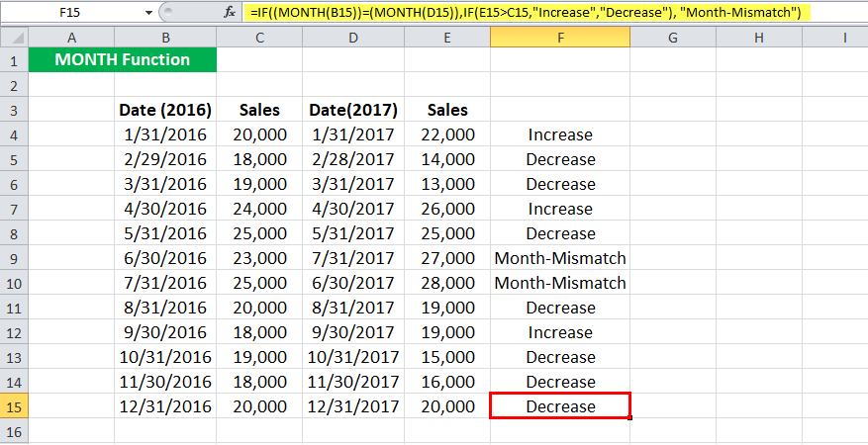Click the 'Decrease' result in row 5
Screen dimensions: 868x445
pyautogui.click(x=560, y=159)
